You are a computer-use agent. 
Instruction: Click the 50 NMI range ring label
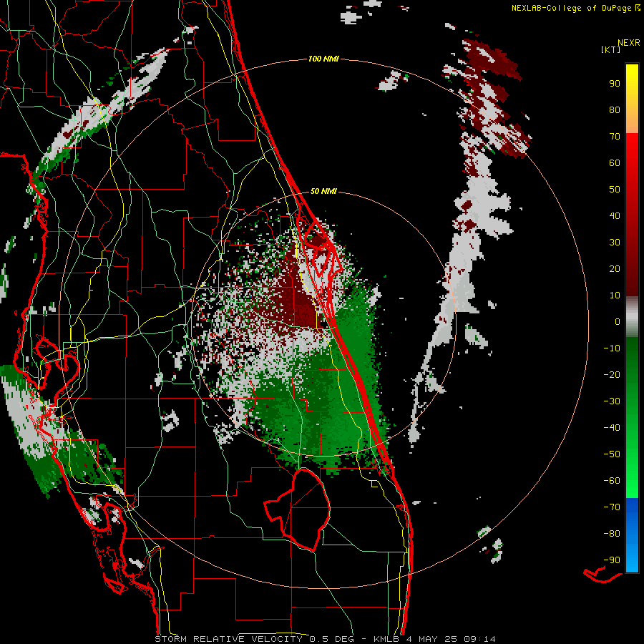pyautogui.click(x=323, y=191)
